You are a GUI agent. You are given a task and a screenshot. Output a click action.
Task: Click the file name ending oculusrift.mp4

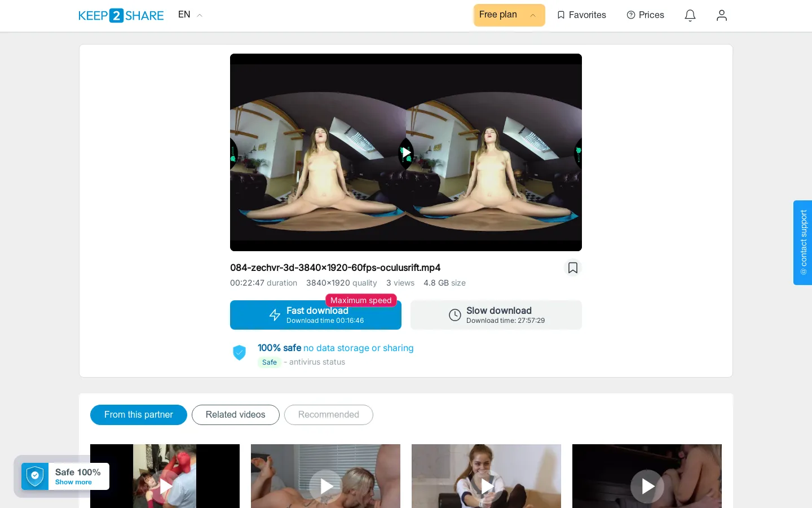click(335, 268)
